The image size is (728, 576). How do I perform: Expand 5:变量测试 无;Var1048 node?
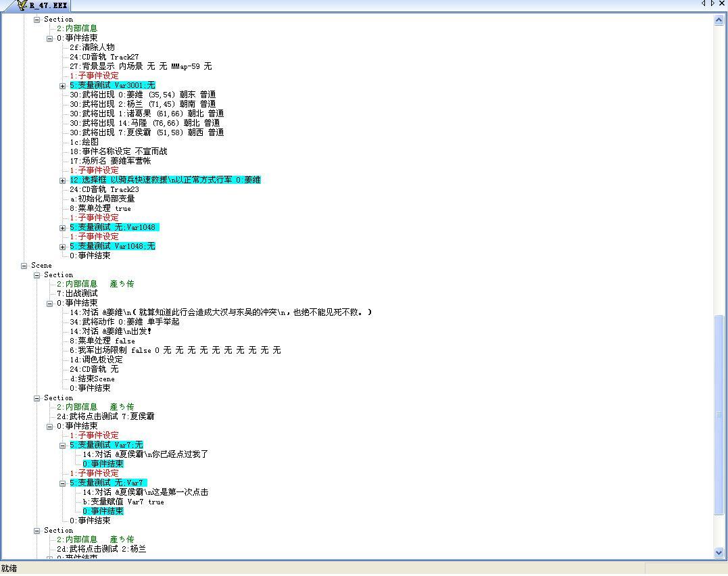(x=63, y=228)
